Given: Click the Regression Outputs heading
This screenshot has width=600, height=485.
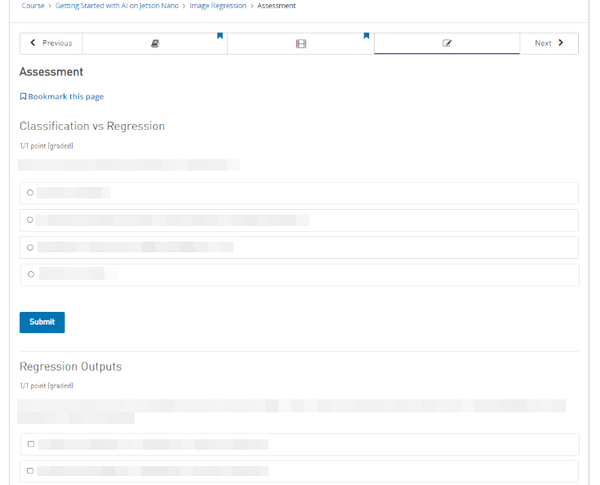Looking at the screenshot, I should pyautogui.click(x=70, y=366).
